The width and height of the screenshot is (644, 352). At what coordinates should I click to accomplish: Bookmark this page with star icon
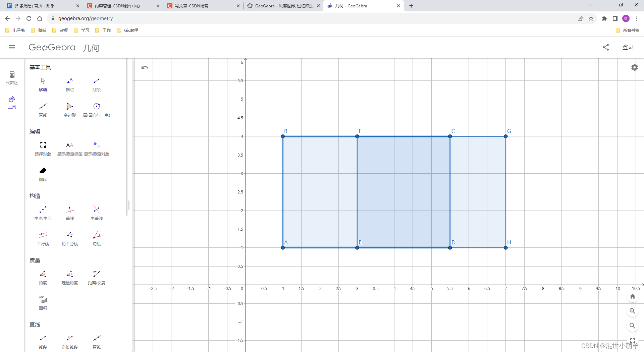pos(591,18)
